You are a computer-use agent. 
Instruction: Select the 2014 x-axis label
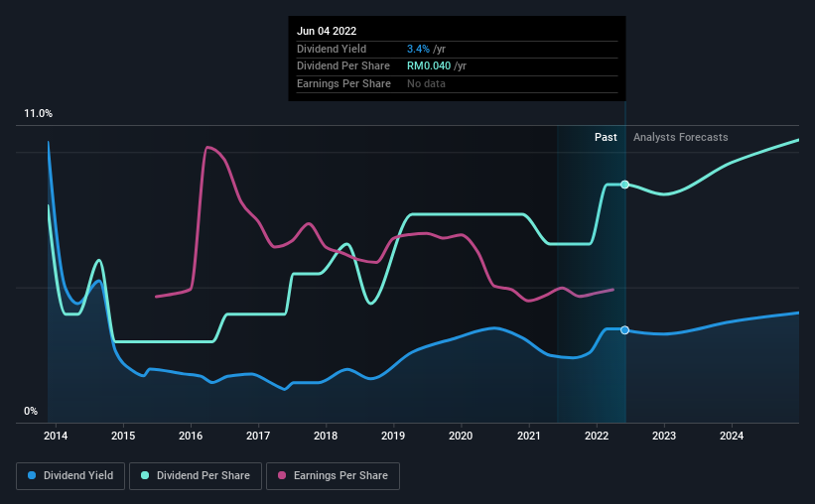click(x=56, y=436)
